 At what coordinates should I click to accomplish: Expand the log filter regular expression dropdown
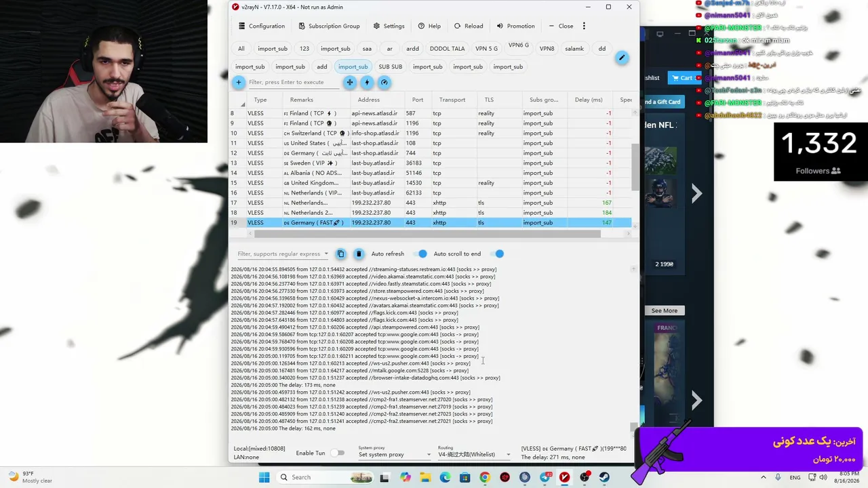(x=326, y=254)
